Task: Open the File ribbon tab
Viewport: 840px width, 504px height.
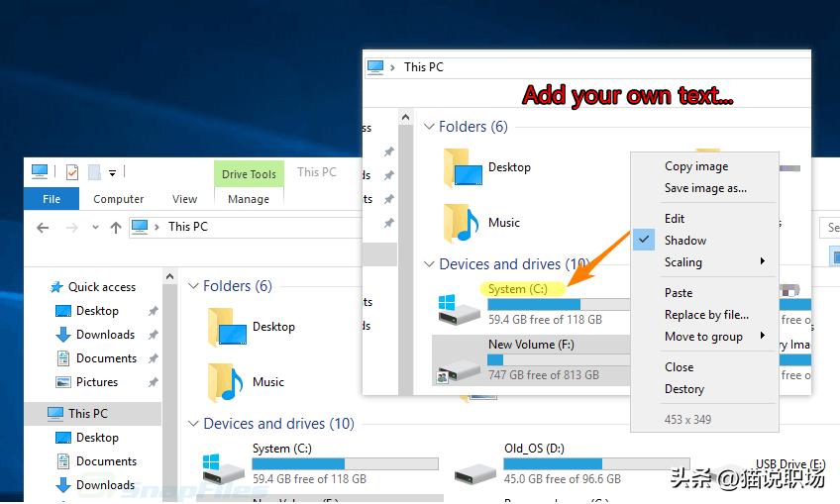Action: pyautogui.click(x=52, y=199)
